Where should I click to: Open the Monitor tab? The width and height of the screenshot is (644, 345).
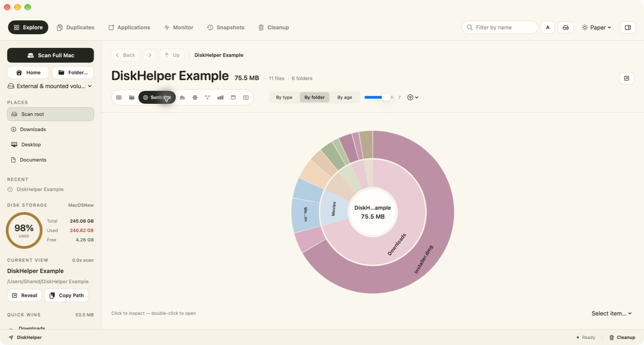tap(179, 27)
